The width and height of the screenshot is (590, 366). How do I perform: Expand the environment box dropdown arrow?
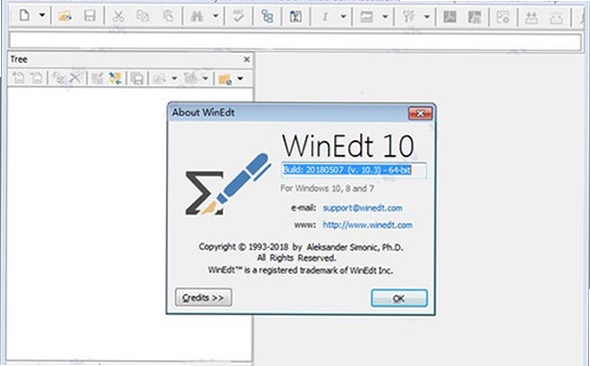point(385,17)
